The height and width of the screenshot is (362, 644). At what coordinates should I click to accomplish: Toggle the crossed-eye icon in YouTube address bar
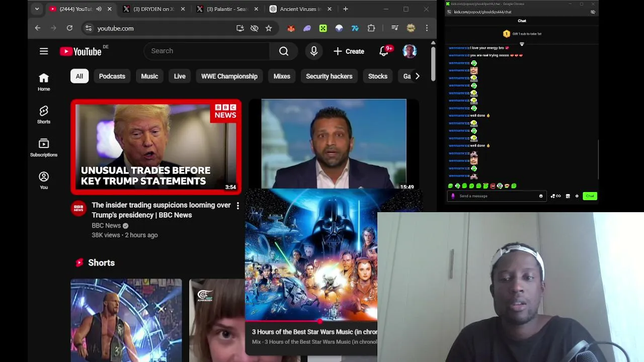[255, 28]
